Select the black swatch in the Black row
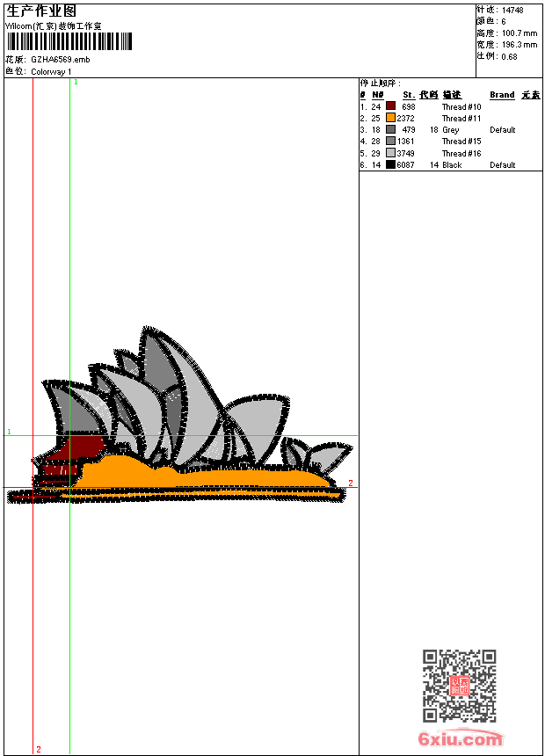This screenshot has width=545, height=756. [x=390, y=164]
